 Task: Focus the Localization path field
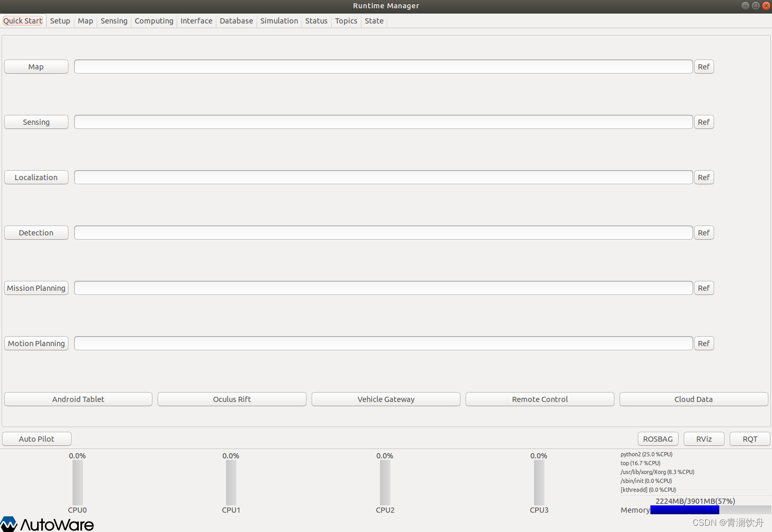click(384, 178)
